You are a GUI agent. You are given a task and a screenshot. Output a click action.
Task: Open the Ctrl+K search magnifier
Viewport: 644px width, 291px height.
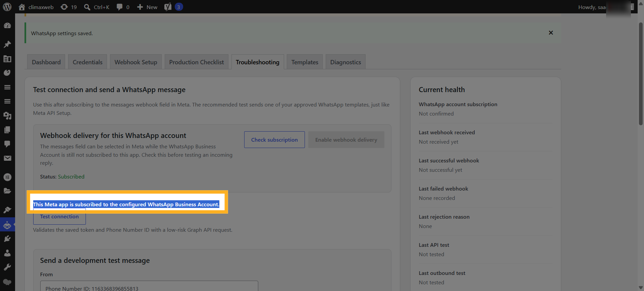(x=87, y=7)
